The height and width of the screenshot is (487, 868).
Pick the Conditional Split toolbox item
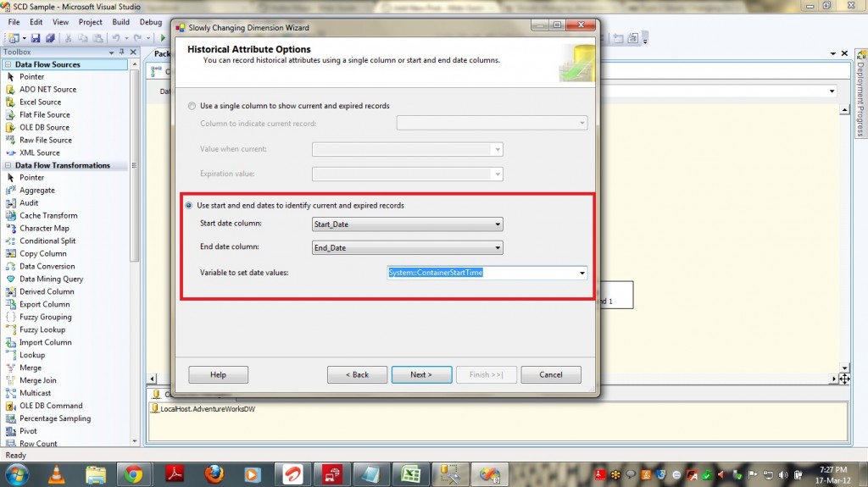click(47, 241)
